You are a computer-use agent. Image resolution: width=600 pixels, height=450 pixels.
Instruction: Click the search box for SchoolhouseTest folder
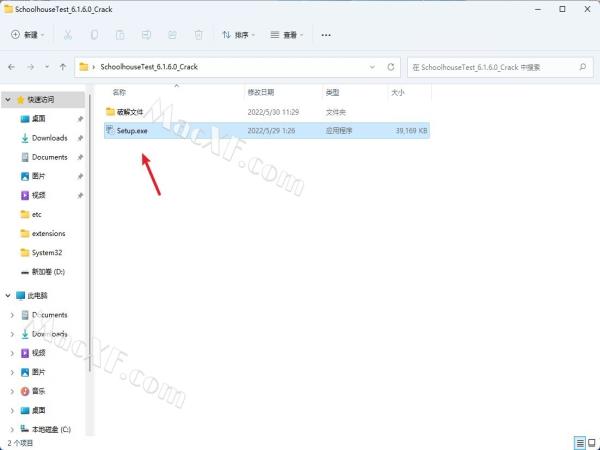500,67
